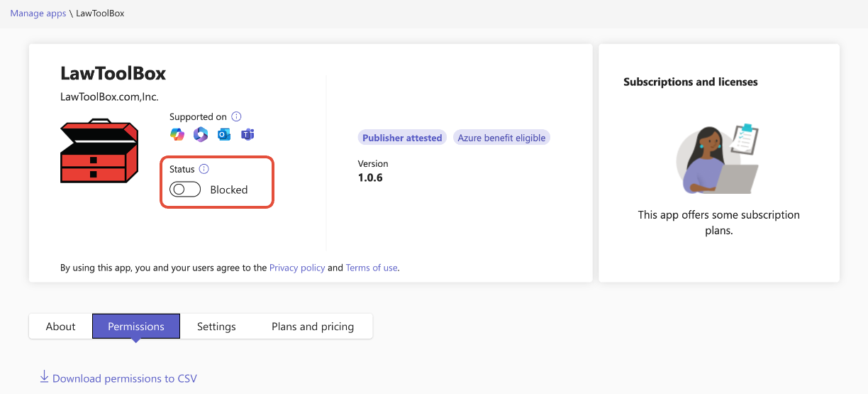
Task: Open the info tooltip beside Status
Action: point(204,169)
